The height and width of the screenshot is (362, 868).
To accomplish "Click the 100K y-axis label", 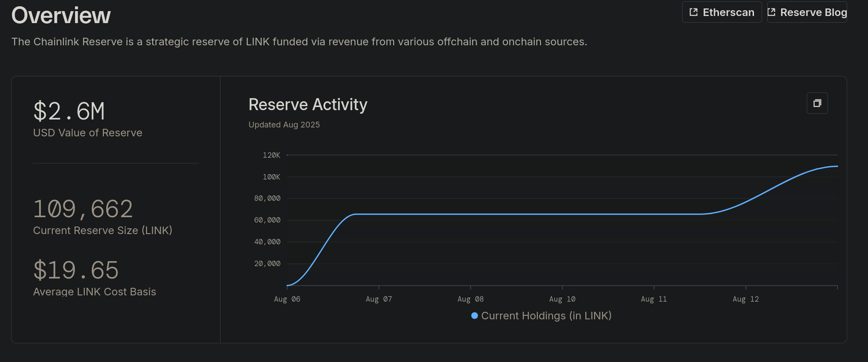I will (x=272, y=177).
